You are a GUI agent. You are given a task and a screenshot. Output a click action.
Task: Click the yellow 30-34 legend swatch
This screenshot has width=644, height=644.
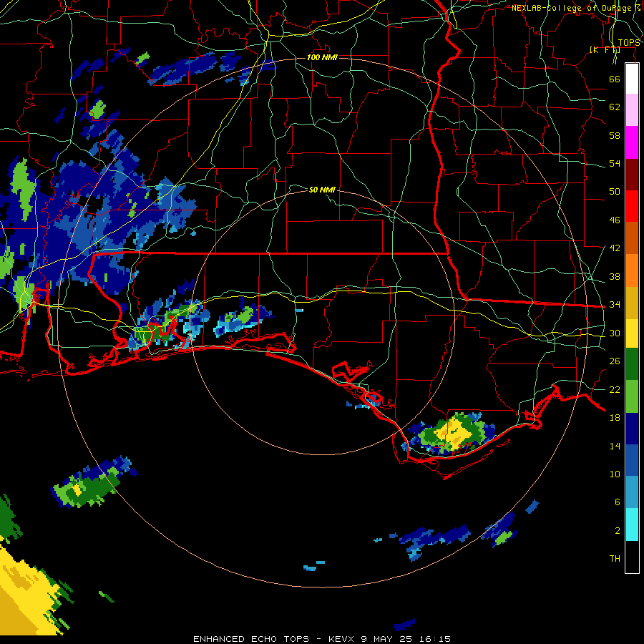click(x=632, y=333)
